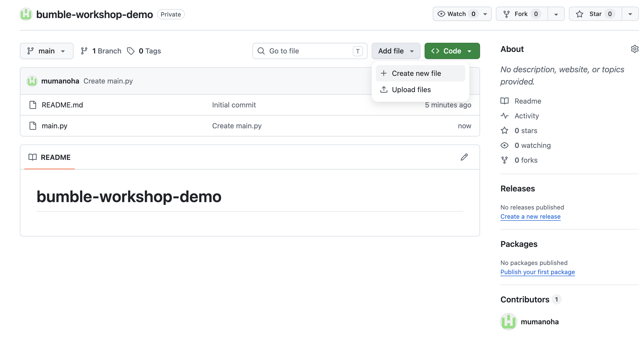Focus the Go to file search field

coord(310,51)
